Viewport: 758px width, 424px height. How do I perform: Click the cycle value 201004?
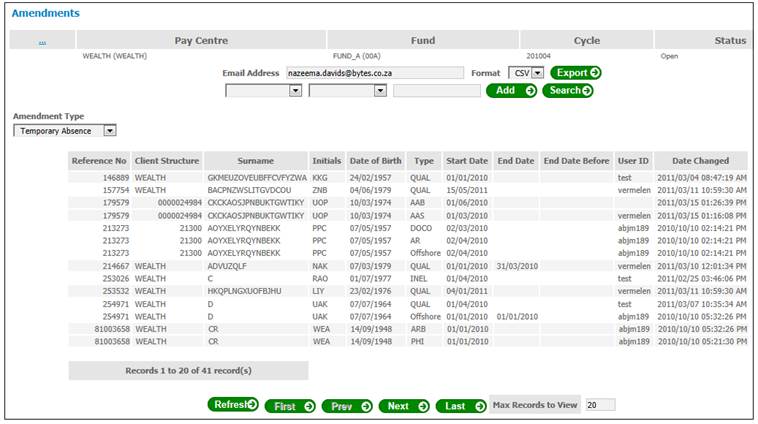coord(539,56)
